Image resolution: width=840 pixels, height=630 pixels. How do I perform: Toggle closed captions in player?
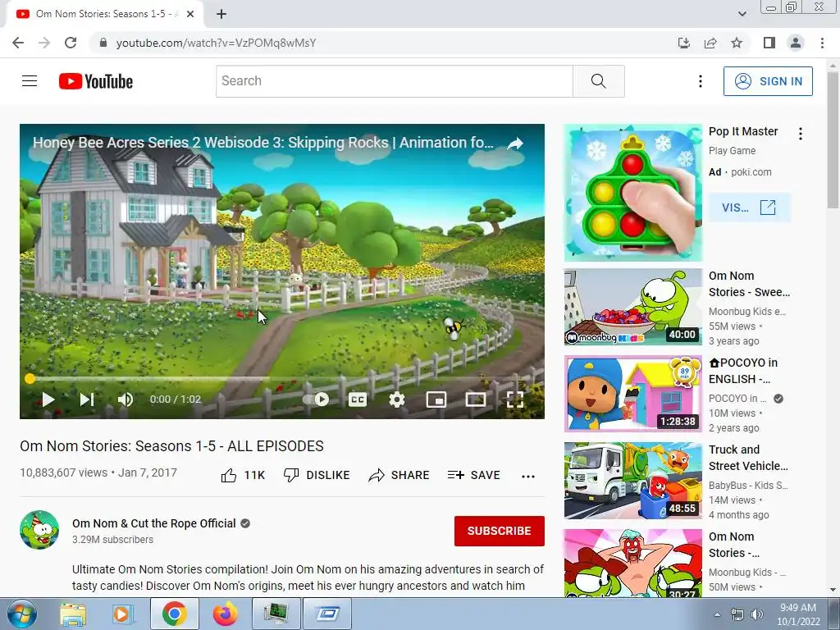point(358,399)
